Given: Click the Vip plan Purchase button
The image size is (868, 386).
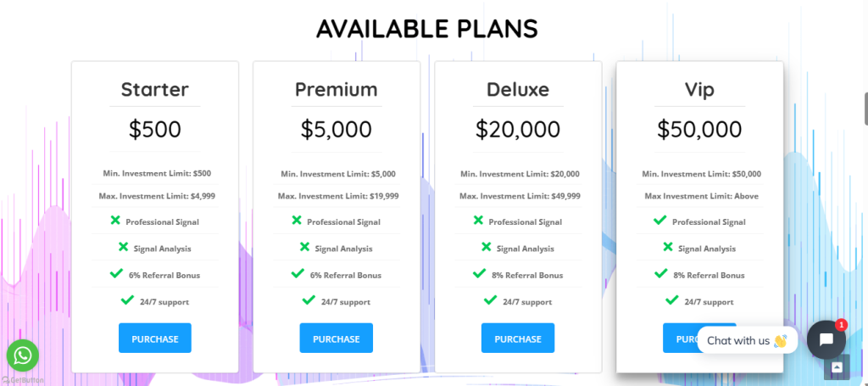Looking at the screenshot, I should tap(680, 338).
